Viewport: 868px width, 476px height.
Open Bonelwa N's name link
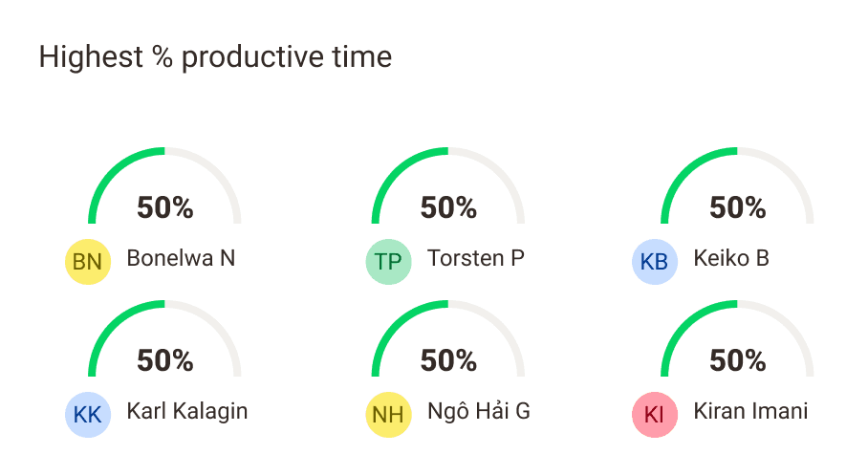point(181,258)
